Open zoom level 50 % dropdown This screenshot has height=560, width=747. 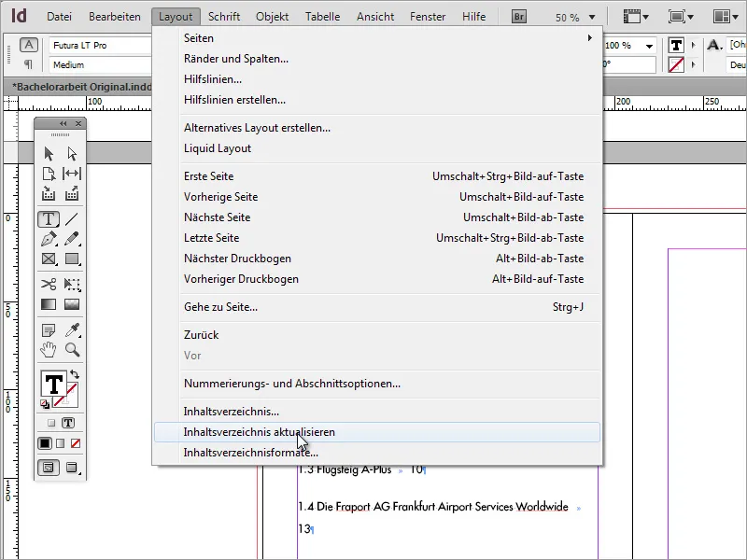[592, 17]
